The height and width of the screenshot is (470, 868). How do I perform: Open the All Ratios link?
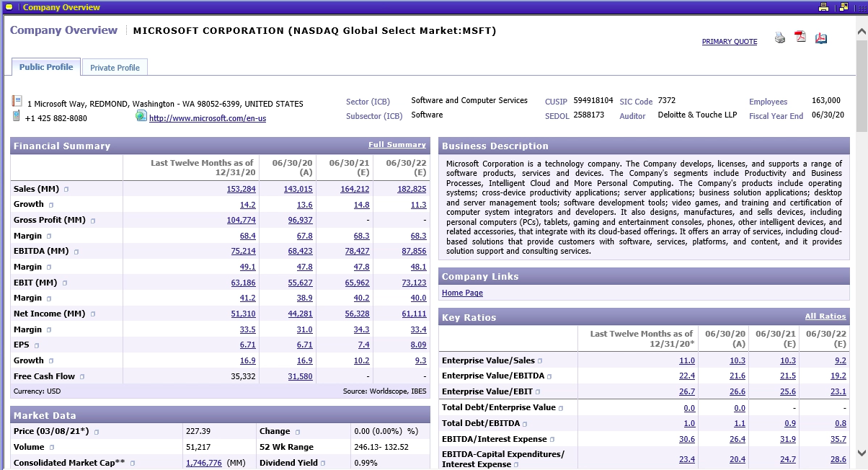825,316
